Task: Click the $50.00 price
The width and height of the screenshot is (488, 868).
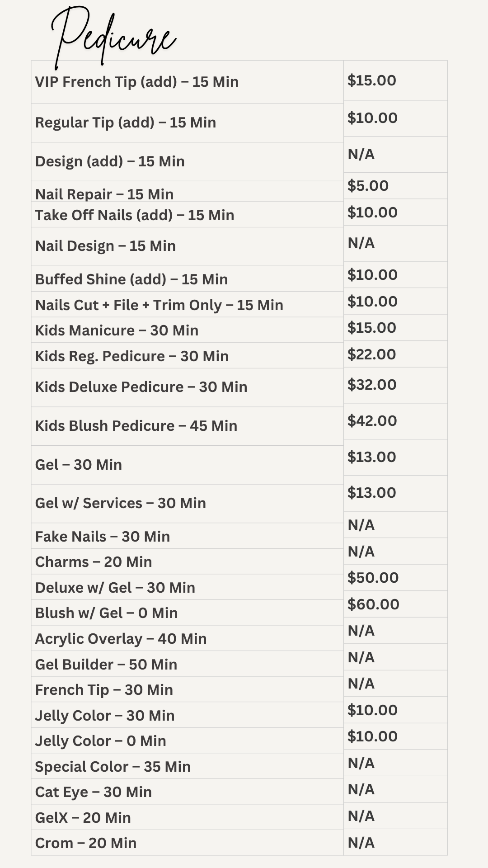Action: [373, 578]
